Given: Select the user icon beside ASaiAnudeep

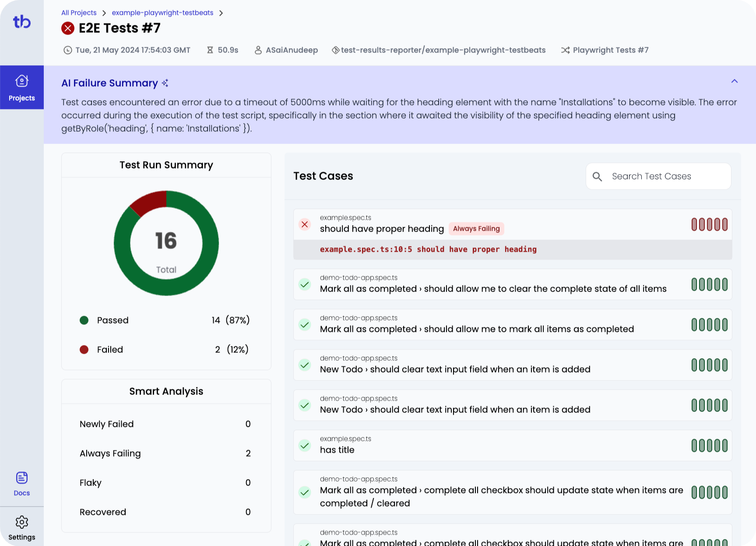Looking at the screenshot, I should (257, 50).
